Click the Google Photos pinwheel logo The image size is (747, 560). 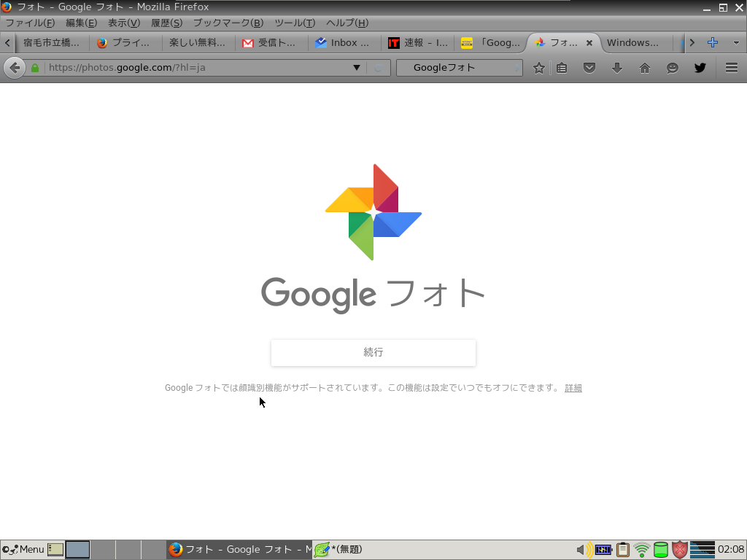click(373, 212)
